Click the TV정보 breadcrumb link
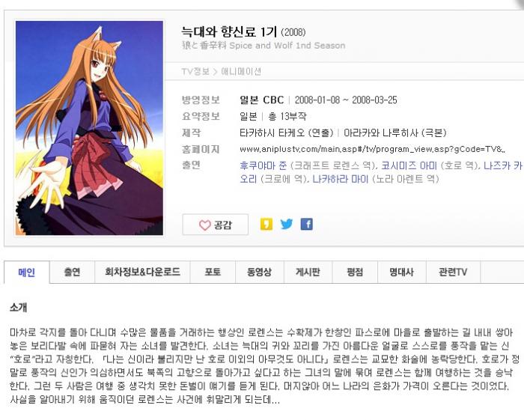Viewport: 524px width, 420px height. (x=195, y=72)
